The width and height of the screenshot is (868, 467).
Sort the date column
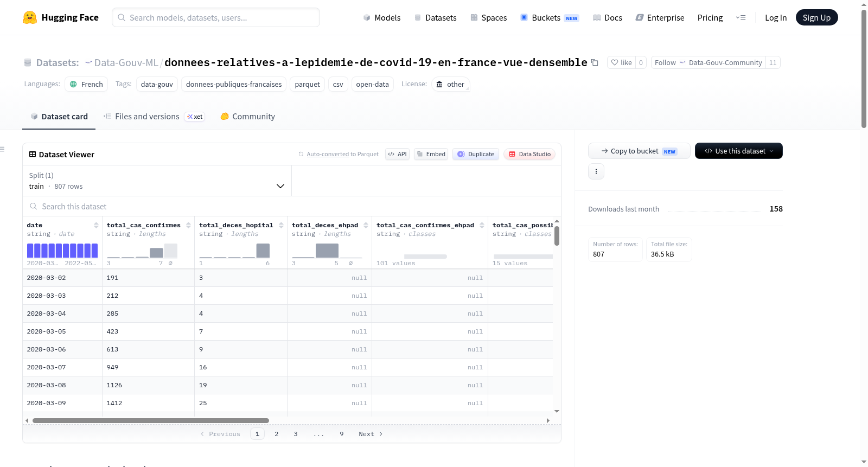click(96, 225)
